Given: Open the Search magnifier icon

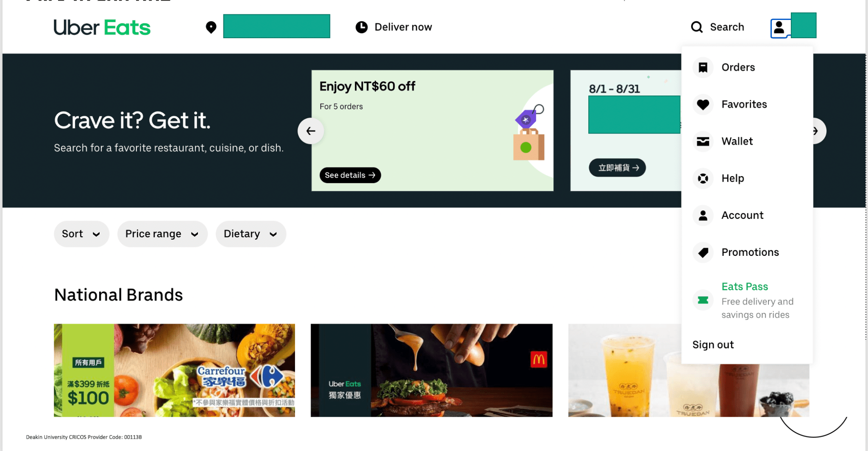Looking at the screenshot, I should tap(696, 27).
